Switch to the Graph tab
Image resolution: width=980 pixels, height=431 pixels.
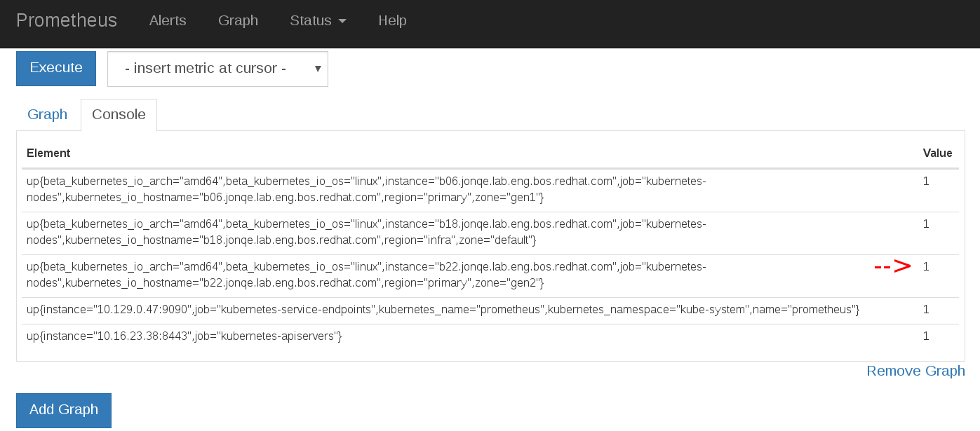[47, 114]
